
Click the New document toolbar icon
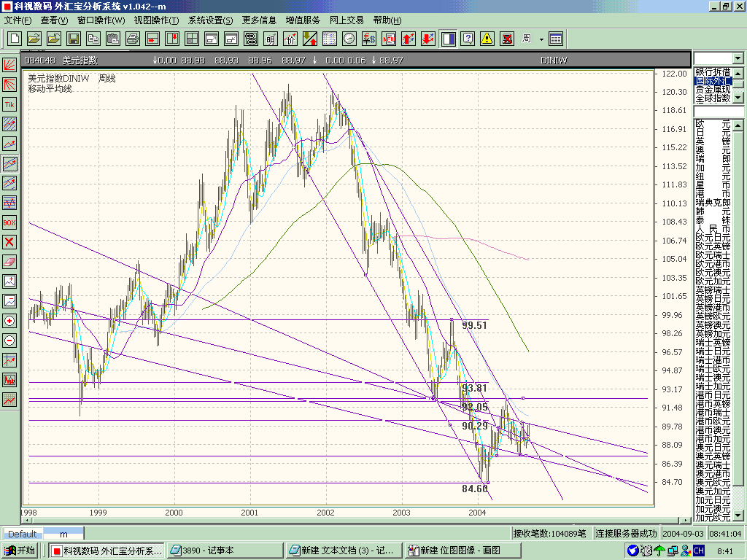point(15,39)
